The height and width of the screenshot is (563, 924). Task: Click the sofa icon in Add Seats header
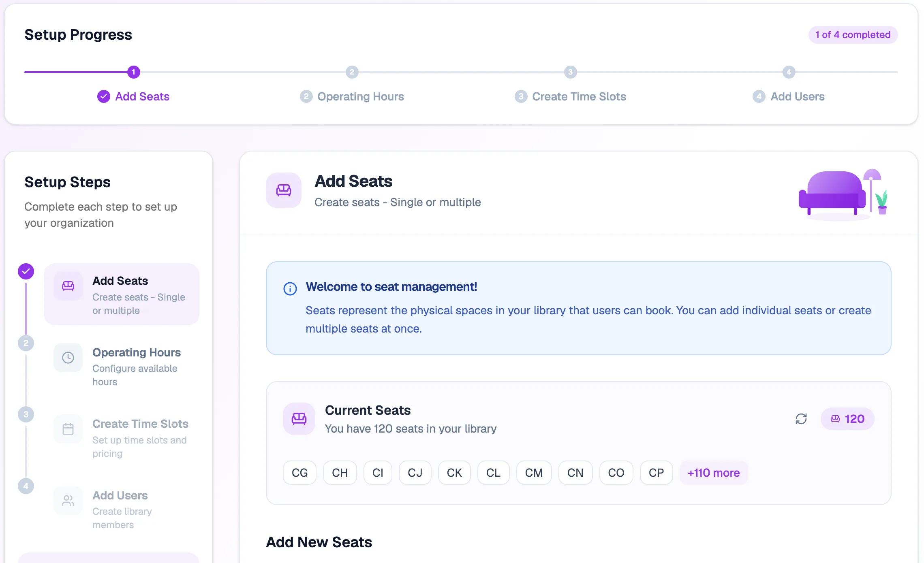(284, 190)
